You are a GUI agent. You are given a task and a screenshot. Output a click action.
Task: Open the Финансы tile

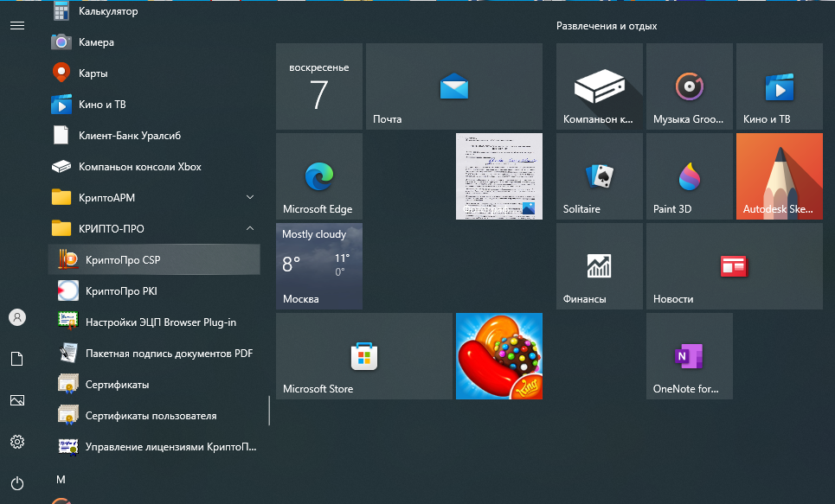pos(600,266)
